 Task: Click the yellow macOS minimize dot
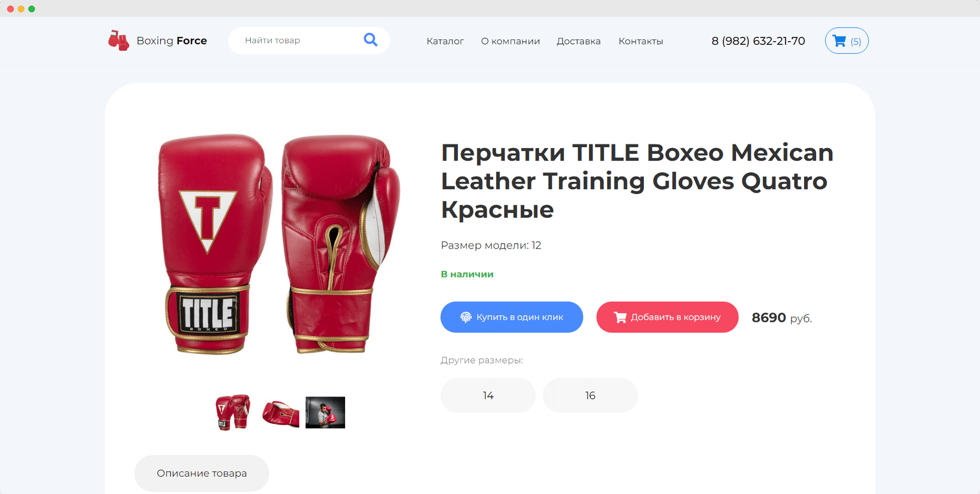(x=21, y=9)
